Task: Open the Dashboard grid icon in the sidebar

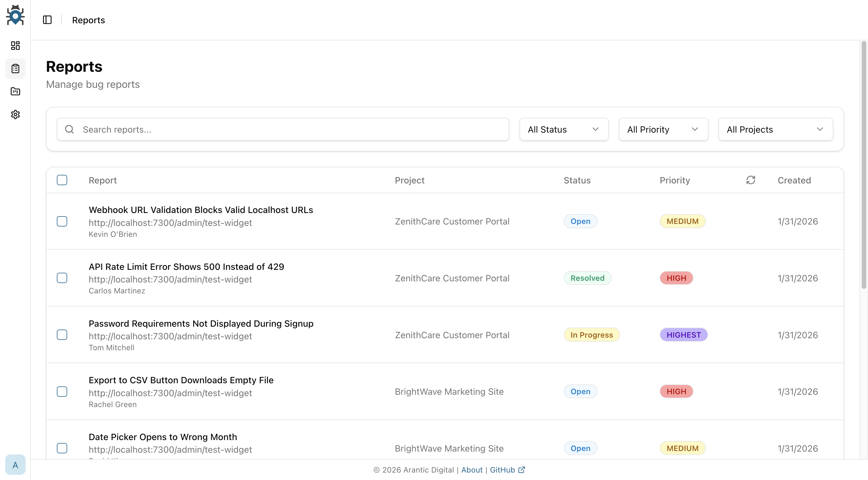Action: (x=15, y=46)
